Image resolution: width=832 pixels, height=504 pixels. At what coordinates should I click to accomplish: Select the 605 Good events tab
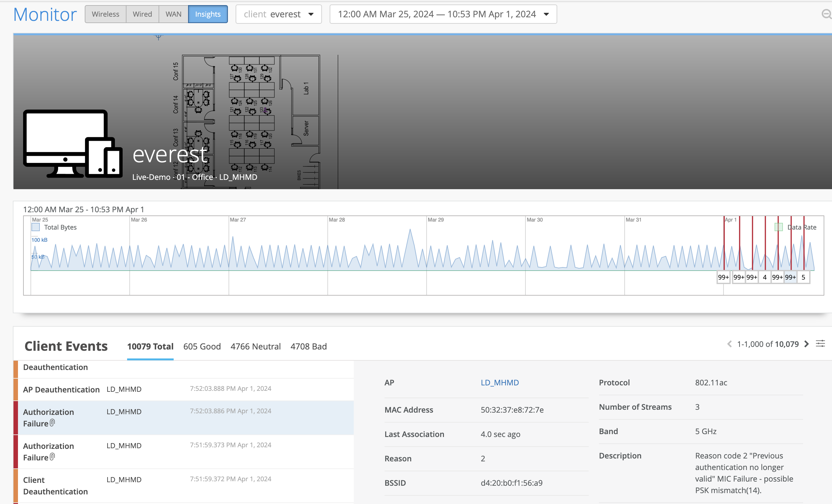pos(202,347)
